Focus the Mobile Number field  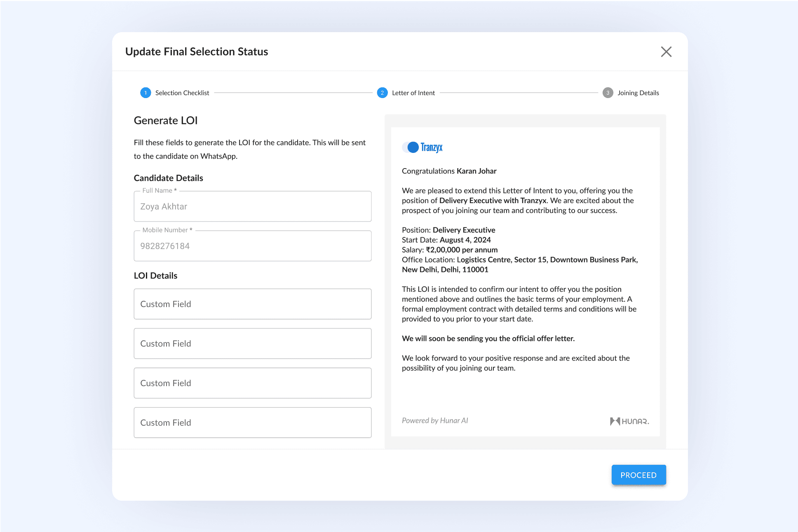point(252,246)
